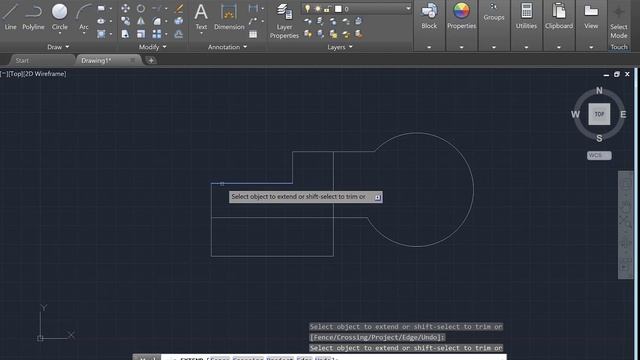Click the Explode tool icon
The width and height of the screenshot is (640, 360).
click(179, 21)
